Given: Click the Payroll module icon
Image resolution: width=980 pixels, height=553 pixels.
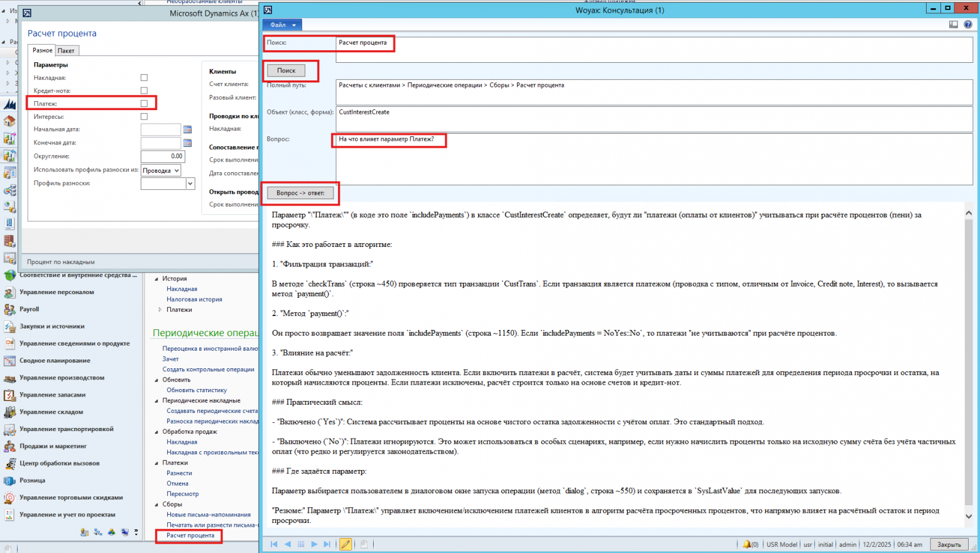Looking at the screenshot, I should point(9,309).
